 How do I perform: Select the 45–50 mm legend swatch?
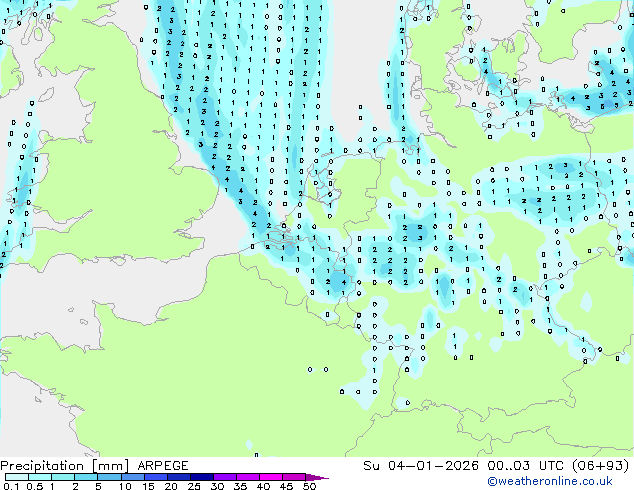coord(294,477)
